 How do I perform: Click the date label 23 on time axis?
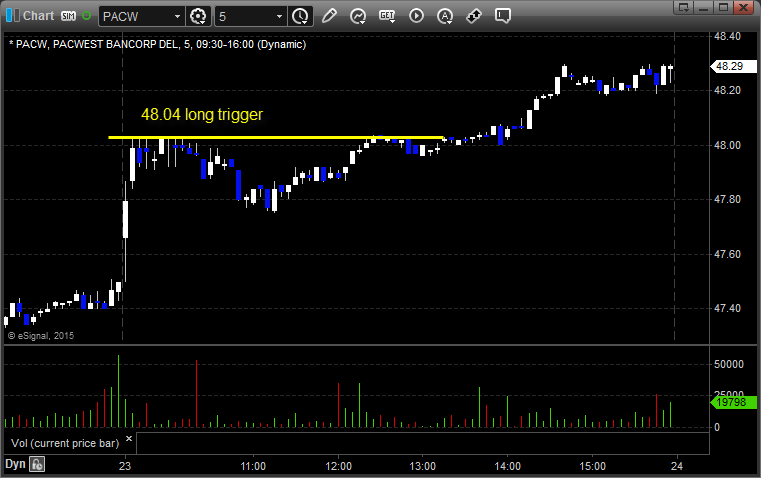click(x=125, y=466)
